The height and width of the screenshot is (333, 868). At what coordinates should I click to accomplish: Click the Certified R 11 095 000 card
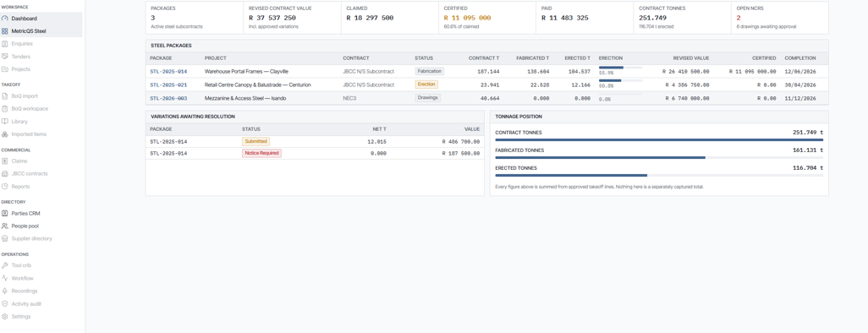(487, 18)
